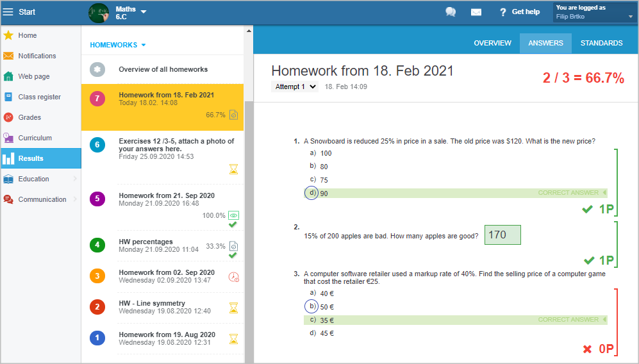This screenshot has width=639, height=364.
Task: Click the homework list scroll up arrow
Action: 249,31
